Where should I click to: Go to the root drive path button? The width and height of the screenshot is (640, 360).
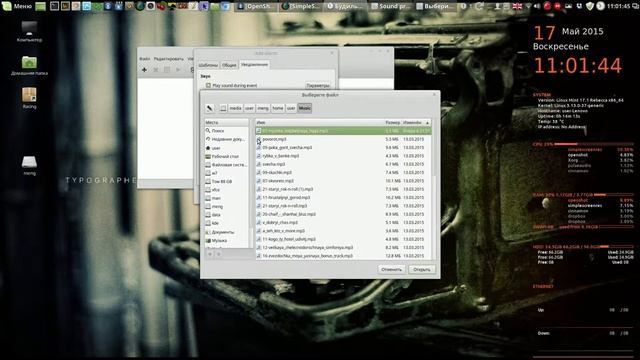pos(223,108)
